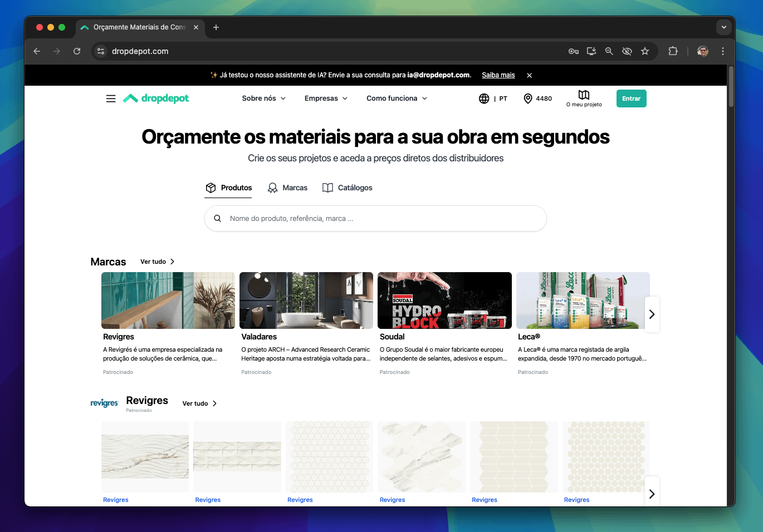
Task: Close the Orçamente Materiais tab
Action: (x=196, y=27)
